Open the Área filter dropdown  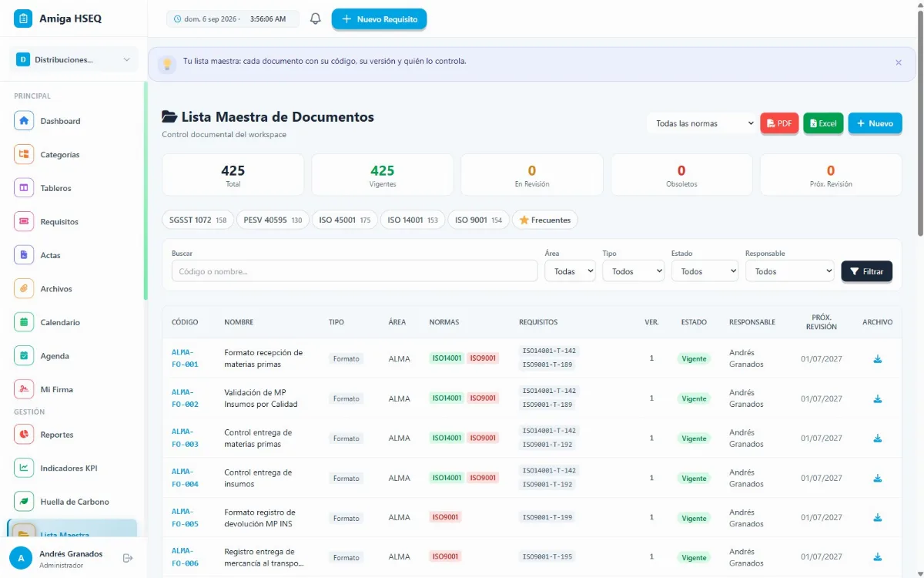coord(570,271)
